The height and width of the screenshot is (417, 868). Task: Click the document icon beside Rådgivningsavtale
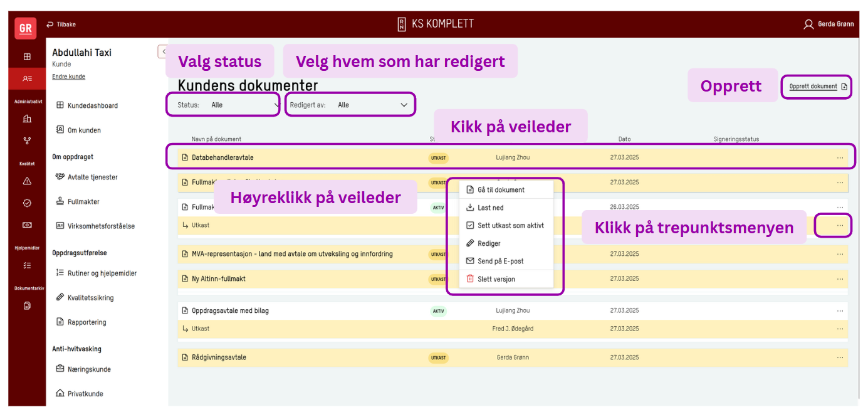(185, 357)
